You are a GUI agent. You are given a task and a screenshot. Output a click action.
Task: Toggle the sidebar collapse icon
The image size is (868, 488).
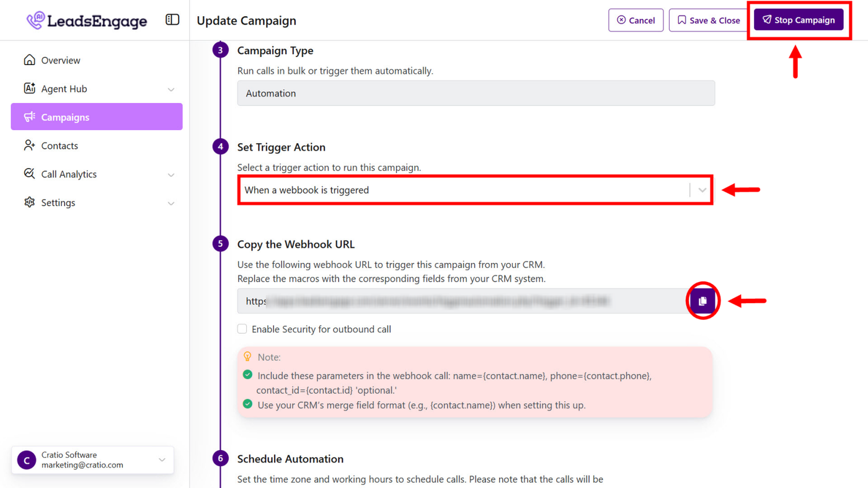point(172,20)
